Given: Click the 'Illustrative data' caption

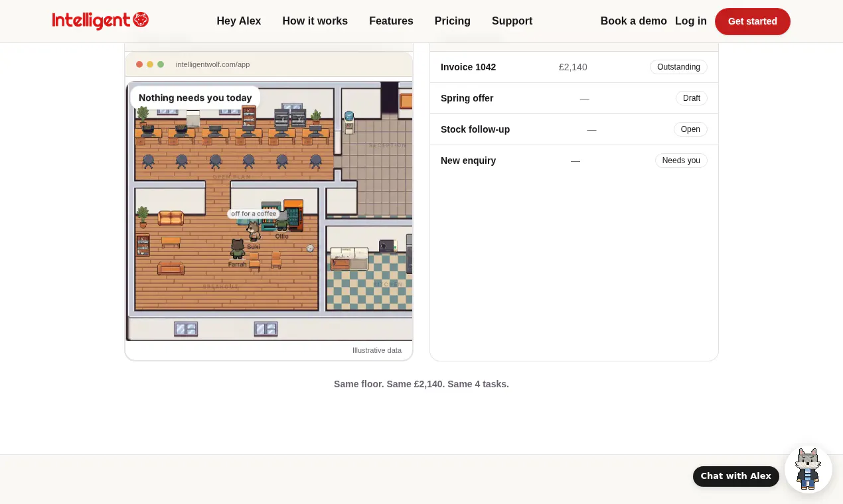Looking at the screenshot, I should 377,350.
